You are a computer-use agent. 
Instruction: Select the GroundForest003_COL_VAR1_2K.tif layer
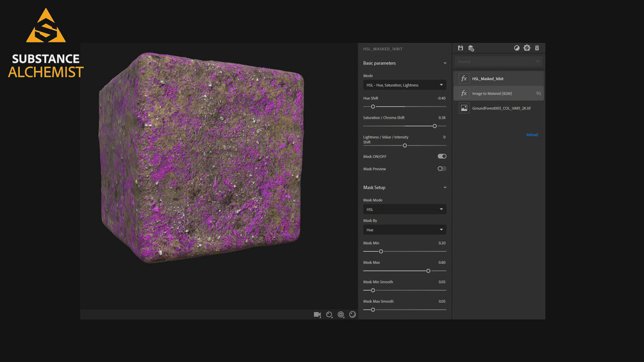tap(501, 108)
